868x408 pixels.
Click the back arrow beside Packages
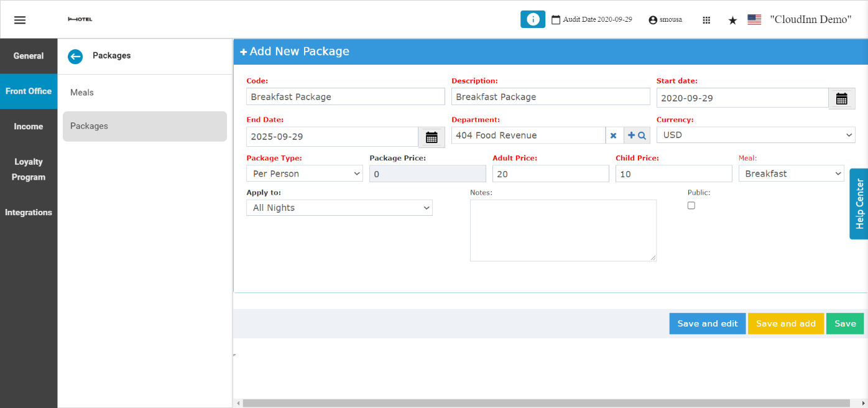click(75, 57)
